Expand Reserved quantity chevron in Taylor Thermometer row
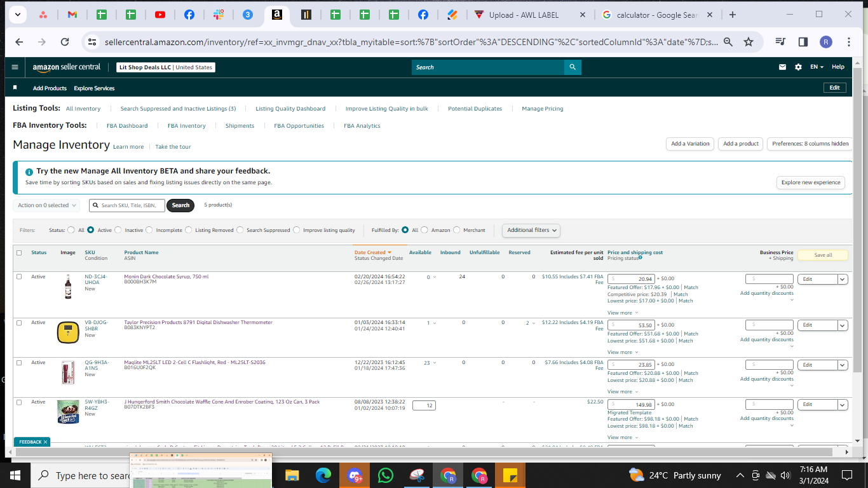 tap(534, 323)
